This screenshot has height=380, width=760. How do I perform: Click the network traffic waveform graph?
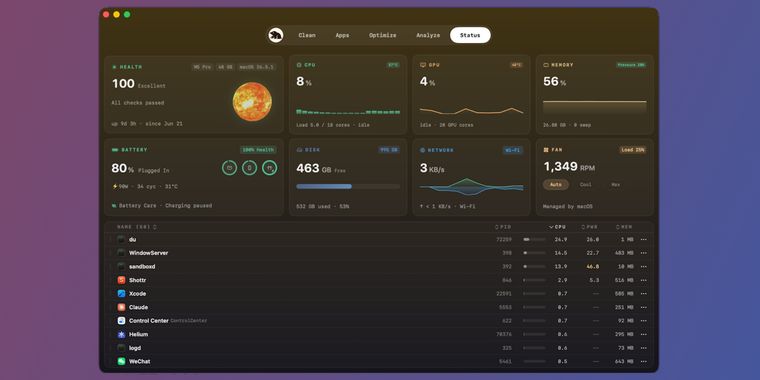click(472, 187)
